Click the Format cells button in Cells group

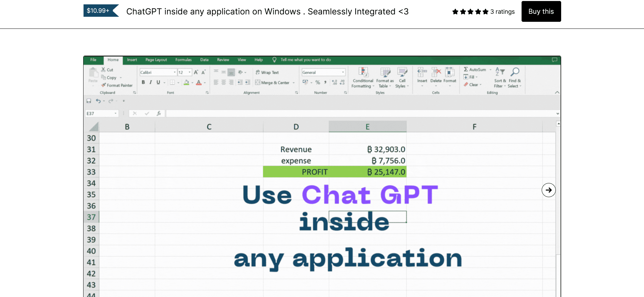(450, 77)
